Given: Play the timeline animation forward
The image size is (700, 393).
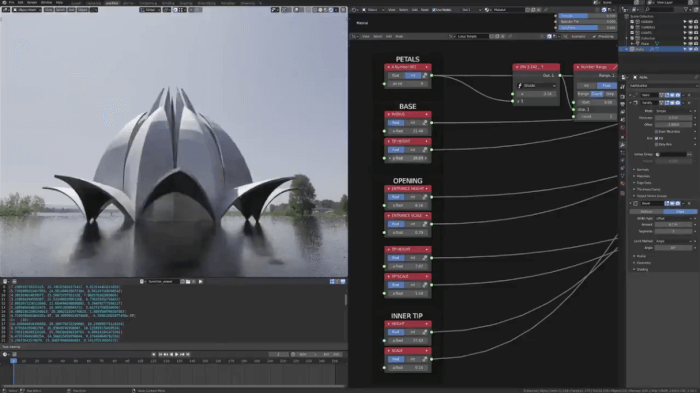Looking at the screenshot, I should [x=177, y=355].
